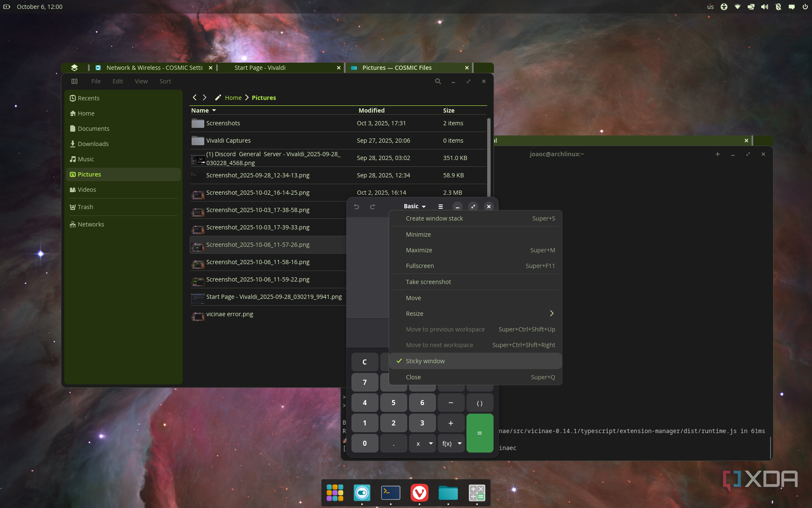Go forward in Files navigation
The image size is (812, 508).
click(x=205, y=97)
